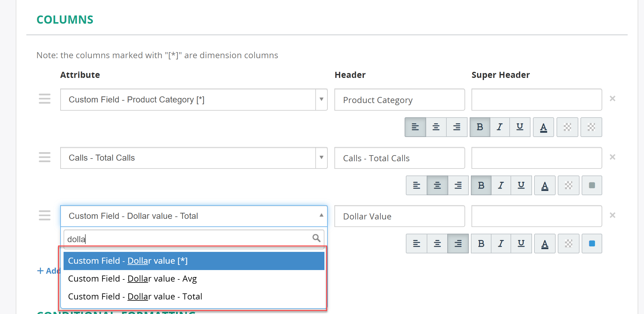Open blue background color swatch in Dollar Value row
644x314 pixels.
pos(592,243)
